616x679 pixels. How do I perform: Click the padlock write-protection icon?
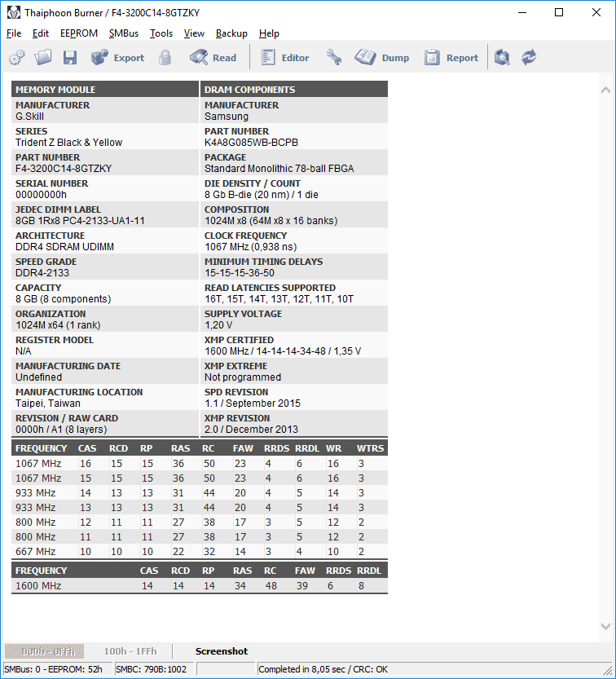tap(165, 57)
